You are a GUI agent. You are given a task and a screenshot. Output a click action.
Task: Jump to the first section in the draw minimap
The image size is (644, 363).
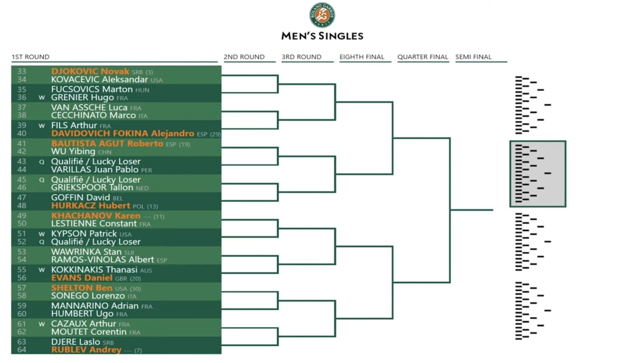tap(533, 105)
